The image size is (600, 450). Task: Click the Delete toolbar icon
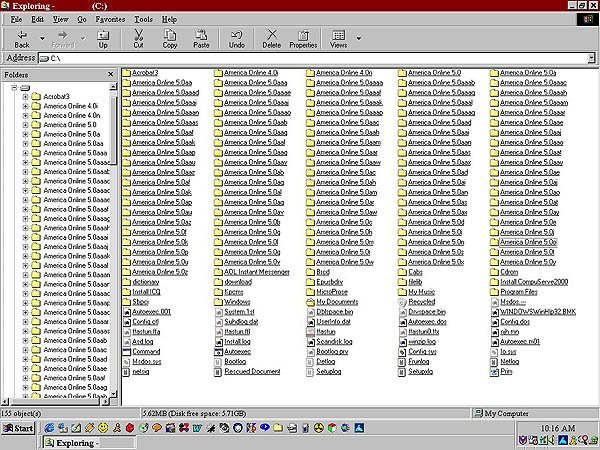pos(271,38)
